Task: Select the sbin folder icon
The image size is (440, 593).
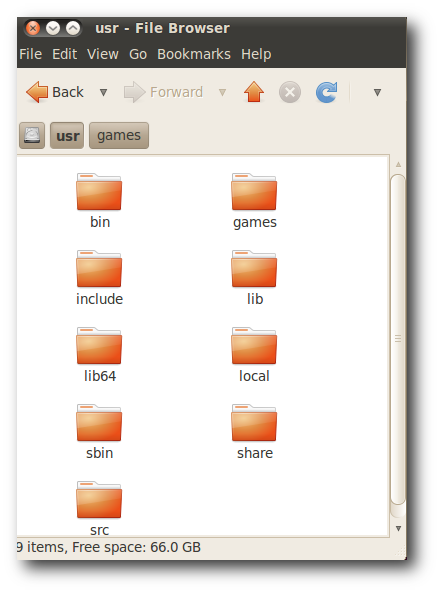Action: pos(99,423)
